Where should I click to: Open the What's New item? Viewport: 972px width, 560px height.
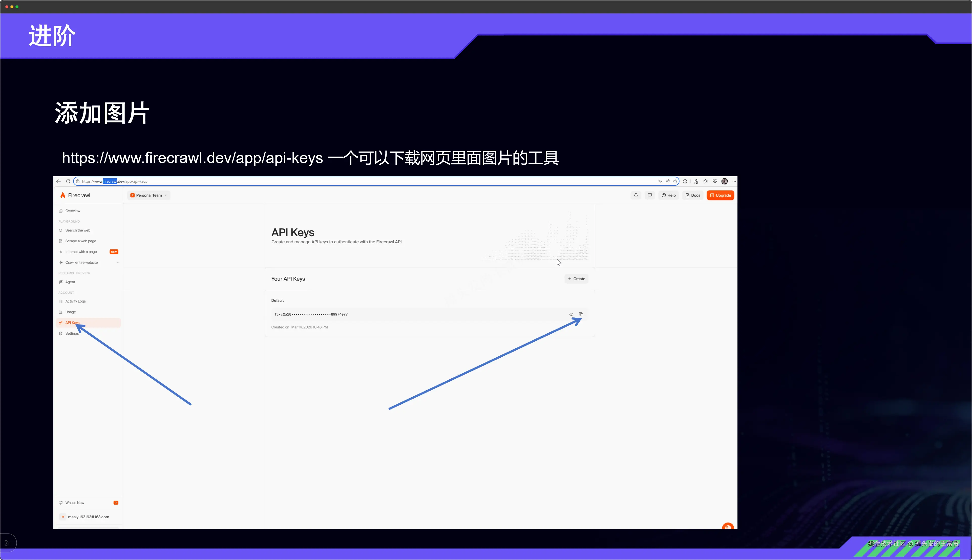[75, 503]
